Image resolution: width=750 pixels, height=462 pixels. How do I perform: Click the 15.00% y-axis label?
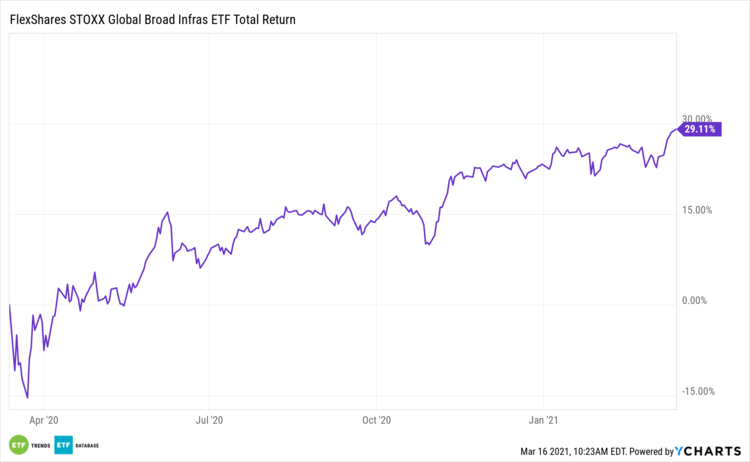(x=697, y=210)
